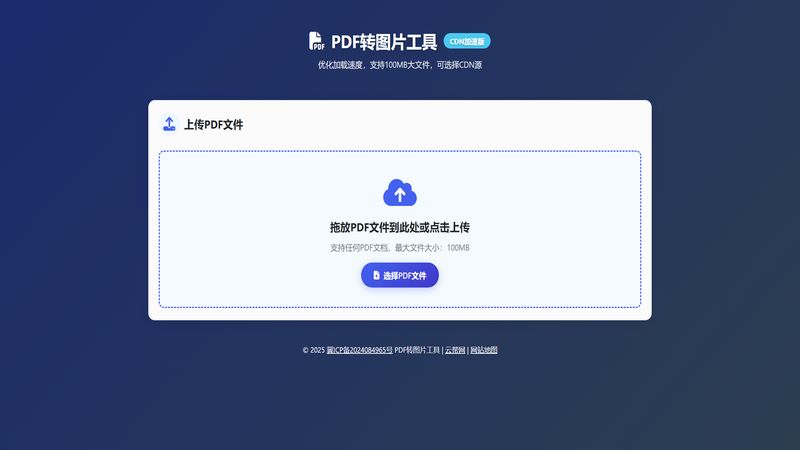Click the document icon inside 选择PDF文件 button

tap(376, 275)
